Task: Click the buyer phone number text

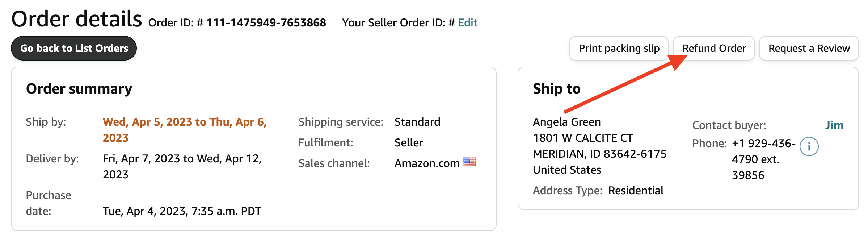Action: click(x=763, y=159)
